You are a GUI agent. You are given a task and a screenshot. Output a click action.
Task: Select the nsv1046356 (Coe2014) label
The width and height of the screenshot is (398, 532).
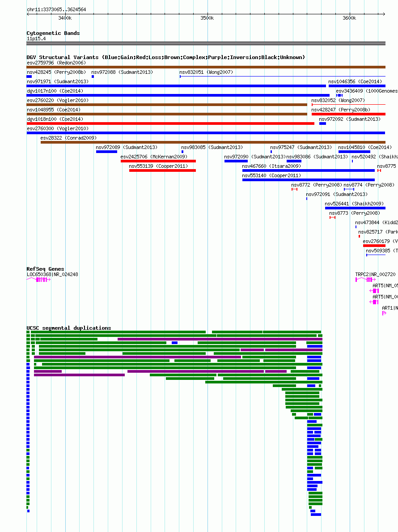click(x=355, y=82)
